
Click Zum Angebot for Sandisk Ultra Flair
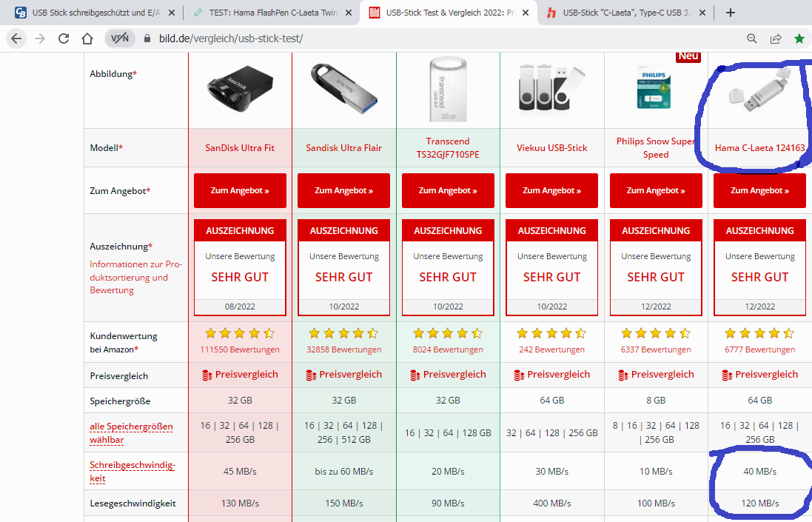[x=344, y=190]
